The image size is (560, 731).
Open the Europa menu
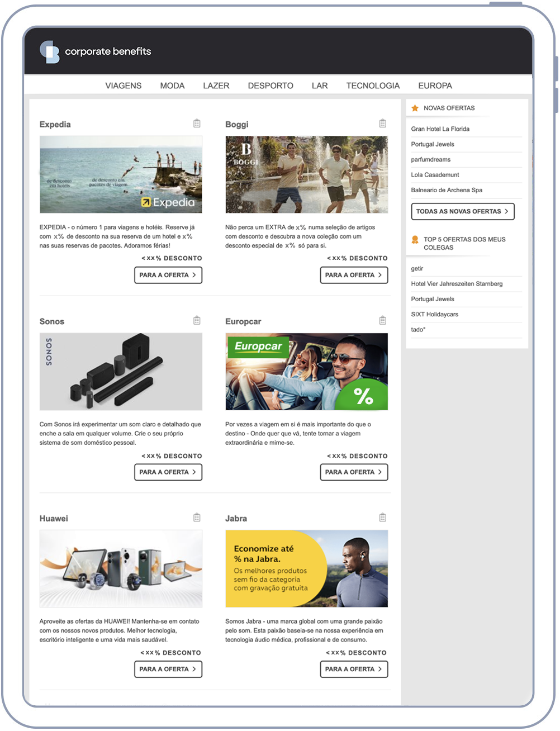tap(435, 86)
